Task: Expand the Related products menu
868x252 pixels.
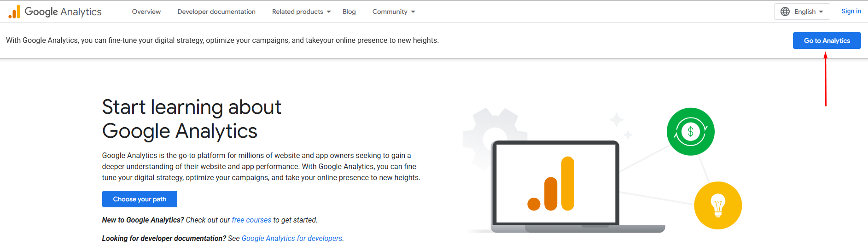Action: [x=302, y=12]
